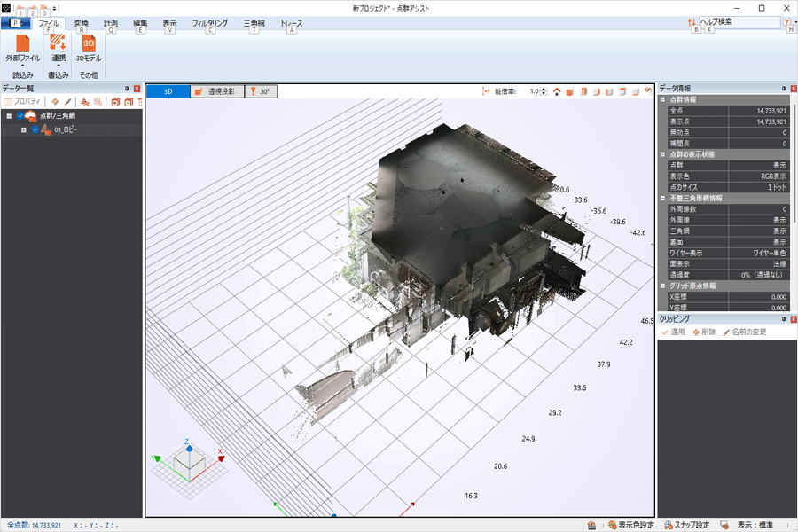Expand the 01_ロビー tree node
The image size is (798, 532).
[x=24, y=129]
